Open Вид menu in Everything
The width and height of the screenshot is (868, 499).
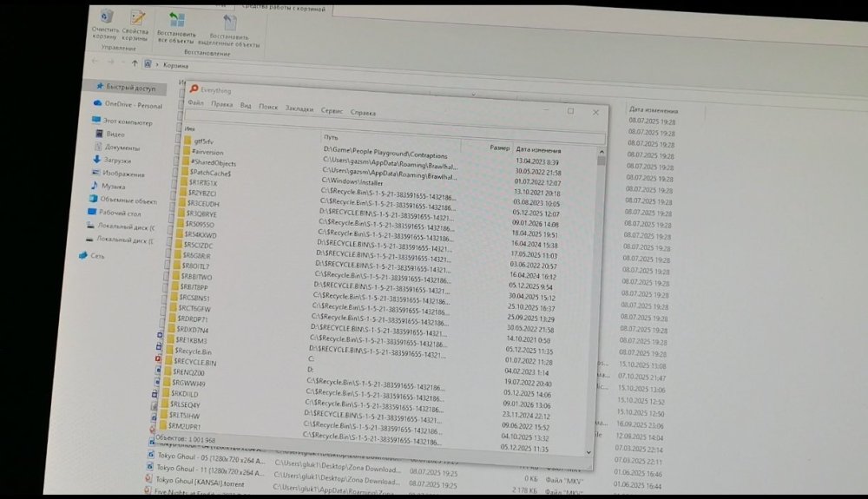[246, 106]
